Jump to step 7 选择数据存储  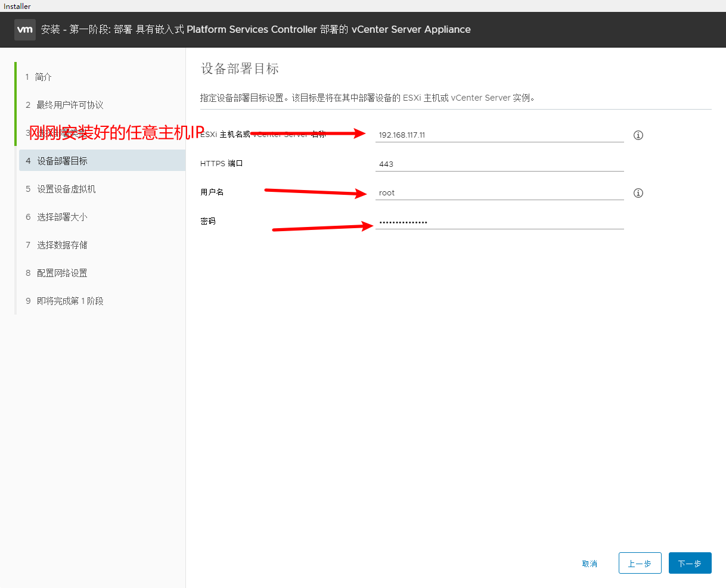point(62,245)
